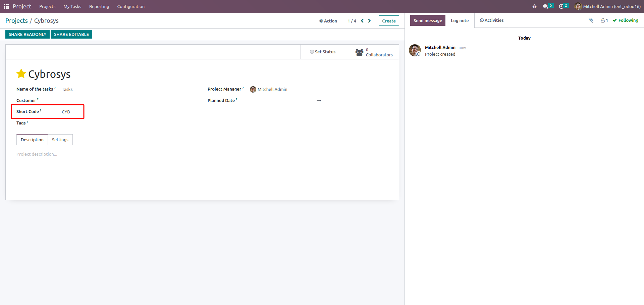Navigate to Projects breadcrumb link
The image size is (644, 305).
click(16, 21)
